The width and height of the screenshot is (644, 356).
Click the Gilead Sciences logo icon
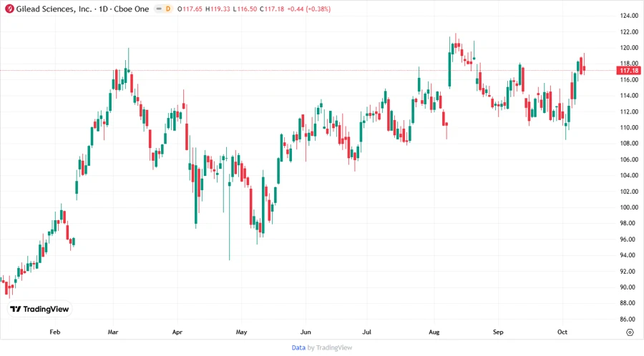click(9, 9)
